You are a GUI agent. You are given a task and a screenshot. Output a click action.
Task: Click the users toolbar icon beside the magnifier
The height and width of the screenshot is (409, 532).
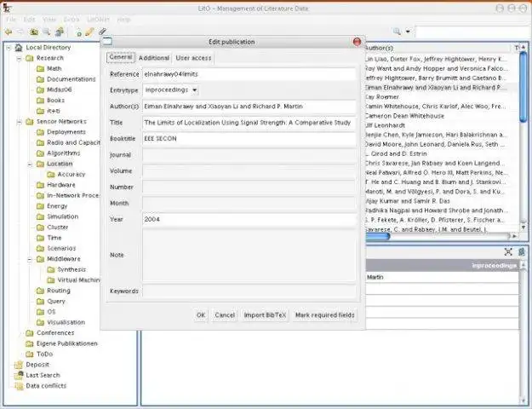tap(60, 32)
